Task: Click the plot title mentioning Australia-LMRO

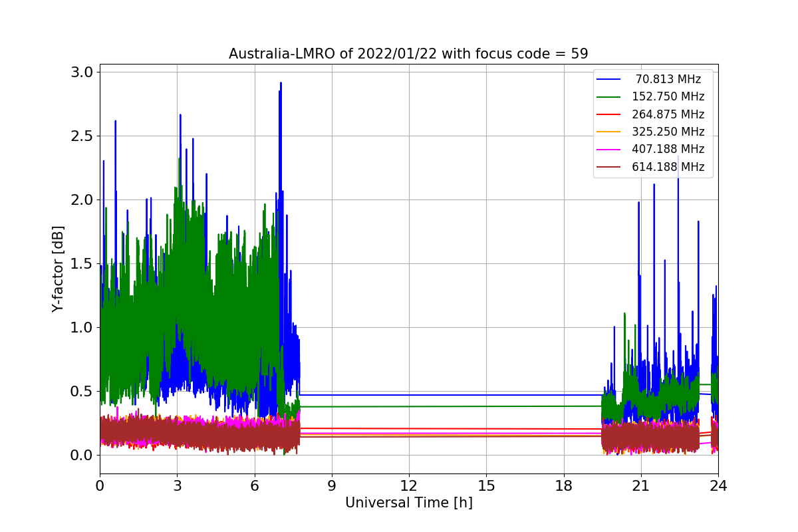Action: pos(408,54)
